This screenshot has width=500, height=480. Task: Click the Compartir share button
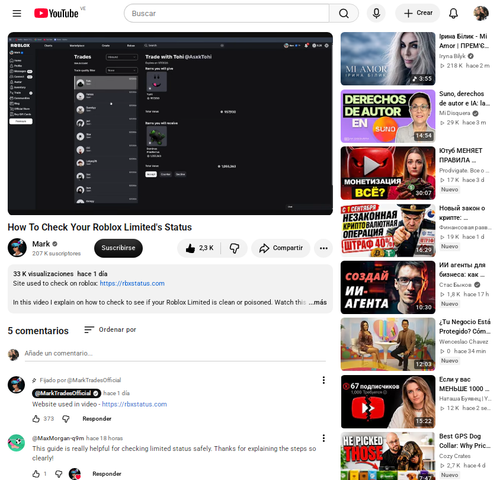281,248
